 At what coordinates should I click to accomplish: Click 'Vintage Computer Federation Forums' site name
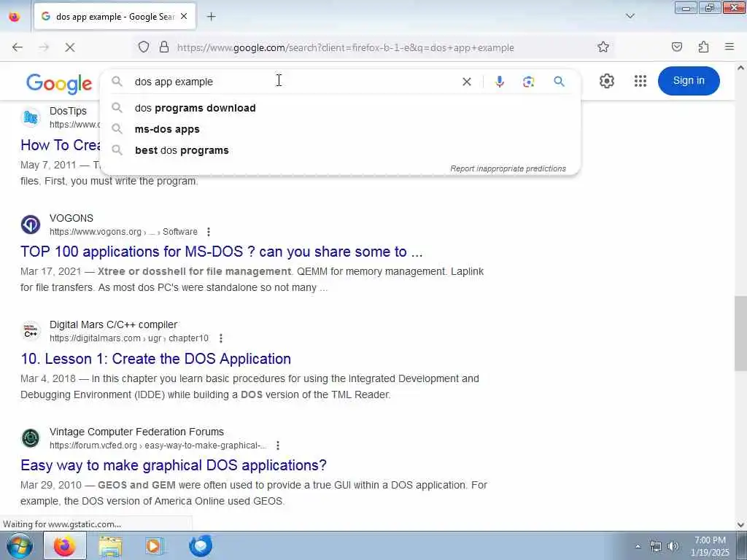pyautogui.click(x=136, y=432)
